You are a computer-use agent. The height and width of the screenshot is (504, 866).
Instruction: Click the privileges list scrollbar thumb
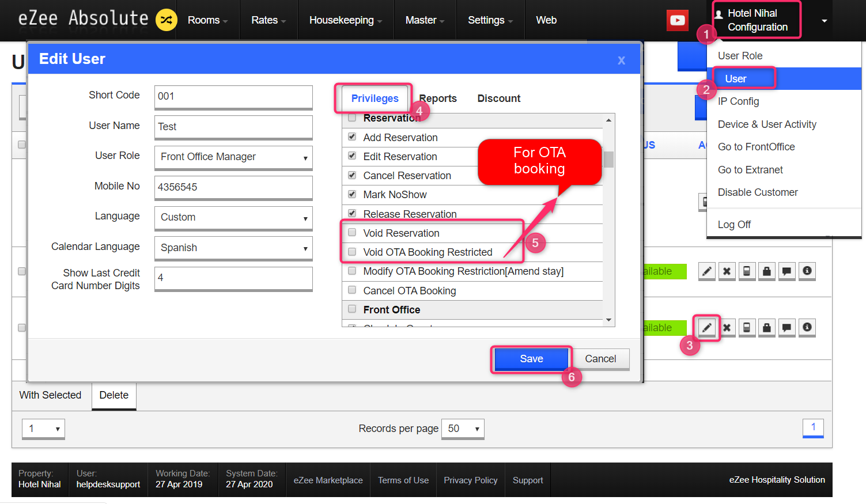pos(608,159)
